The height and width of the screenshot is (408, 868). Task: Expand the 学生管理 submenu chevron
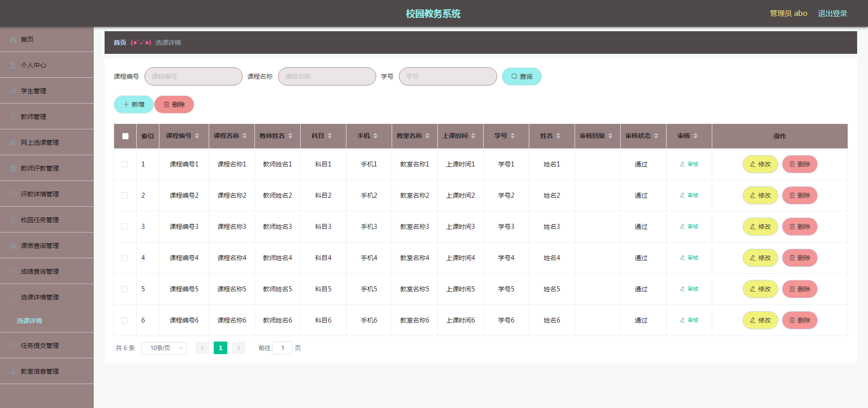pyautogui.click(x=82, y=90)
